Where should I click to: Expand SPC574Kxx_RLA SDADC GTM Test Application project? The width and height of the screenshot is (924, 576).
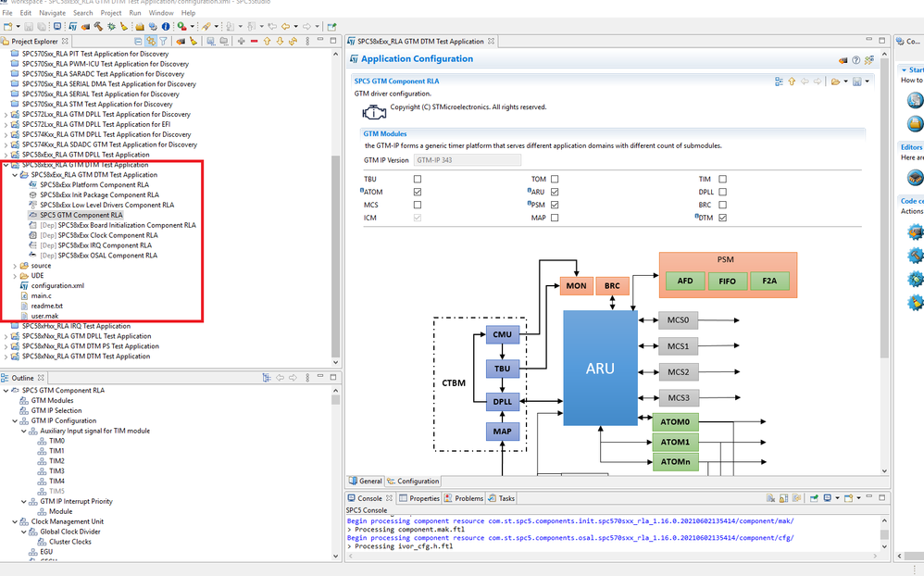(x=6, y=145)
